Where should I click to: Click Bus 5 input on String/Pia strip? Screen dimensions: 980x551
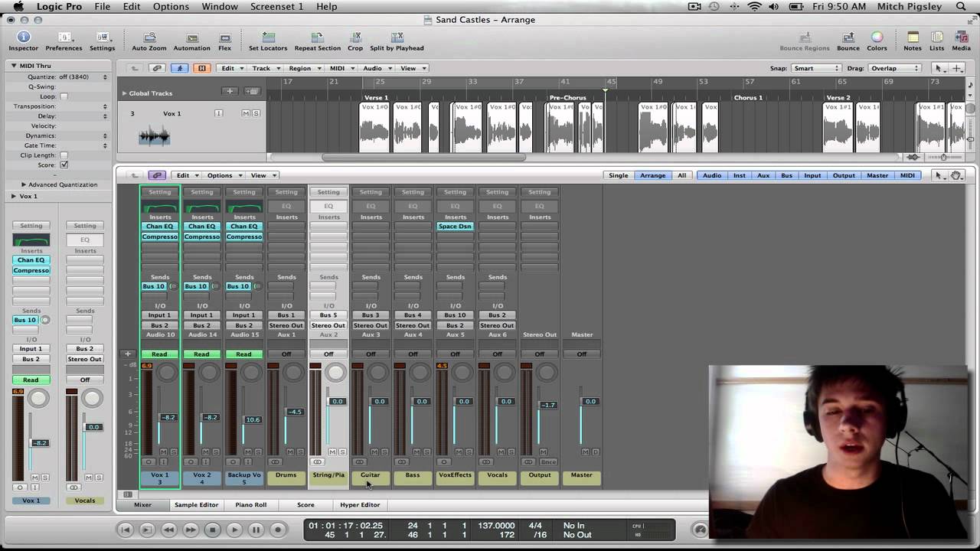point(328,315)
